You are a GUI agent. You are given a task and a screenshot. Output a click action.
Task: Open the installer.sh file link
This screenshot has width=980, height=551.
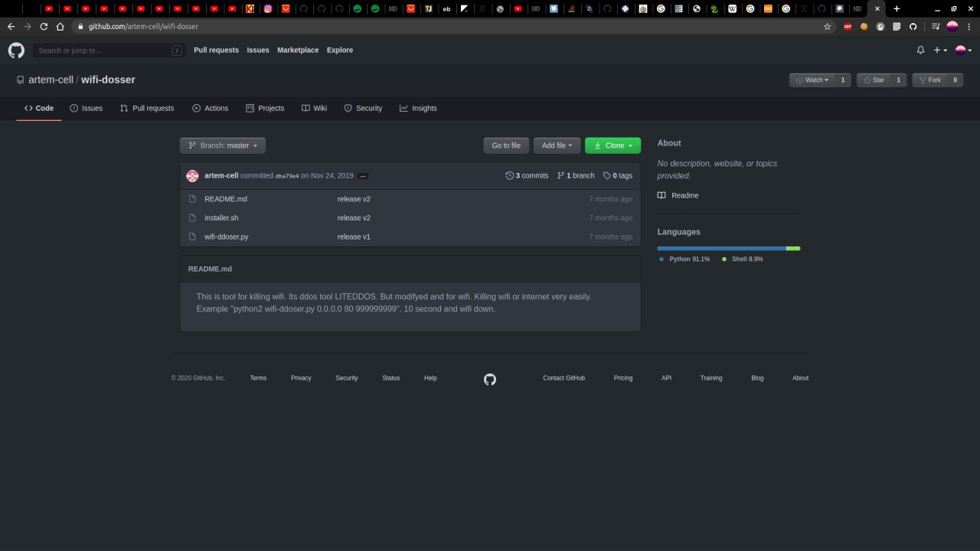click(x=221, y=218)
